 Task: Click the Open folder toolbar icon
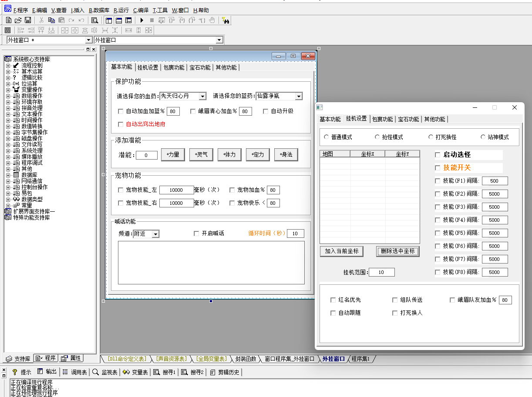point(18,20)
